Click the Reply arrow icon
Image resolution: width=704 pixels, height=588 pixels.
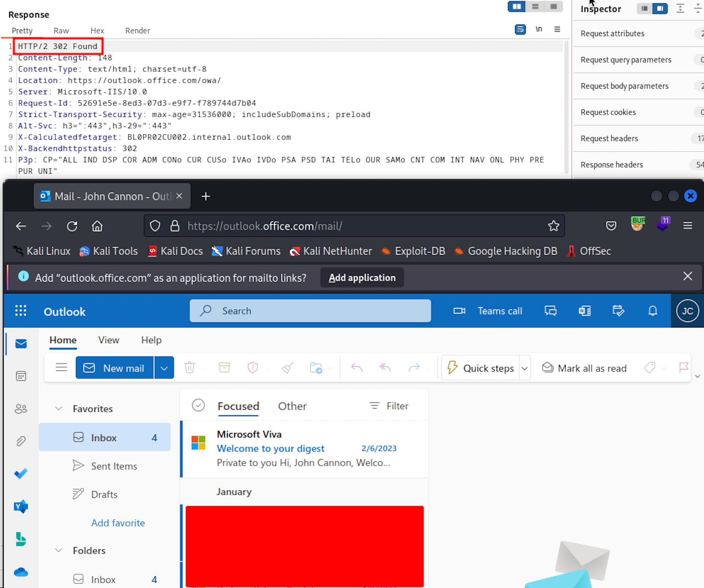[357, 367]
